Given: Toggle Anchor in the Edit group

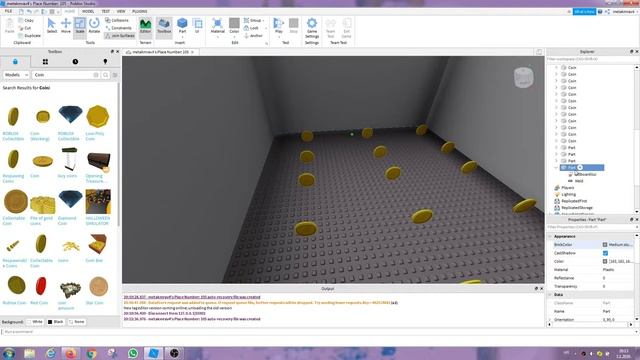Looking at the screenshot, I should tap(253, 36).
